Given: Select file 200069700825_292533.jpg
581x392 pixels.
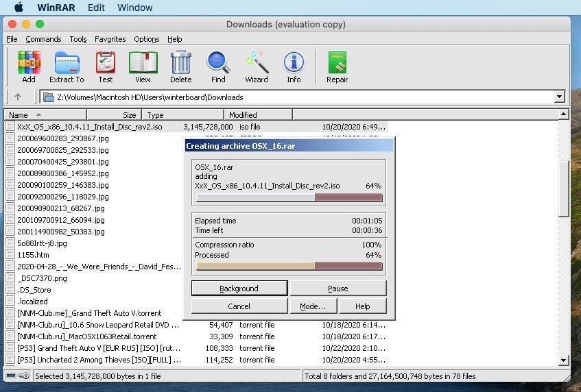Looking at the screenshot, I should (63, 150).
